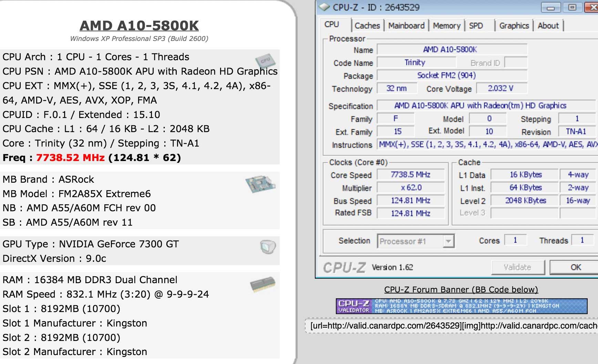Image resolution: width=598 pixels, height=364 pixels.
Task: Click the Code Name field showing Trinity
Action: [416, 63]
